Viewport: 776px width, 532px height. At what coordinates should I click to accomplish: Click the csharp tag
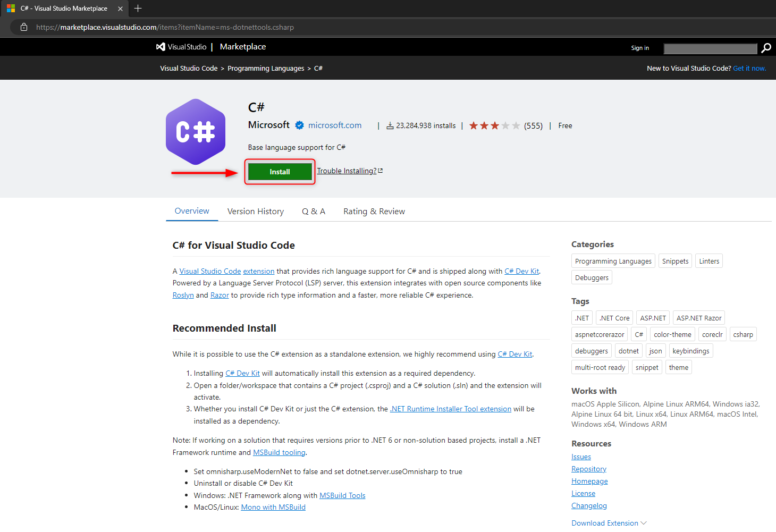point(743,334)
